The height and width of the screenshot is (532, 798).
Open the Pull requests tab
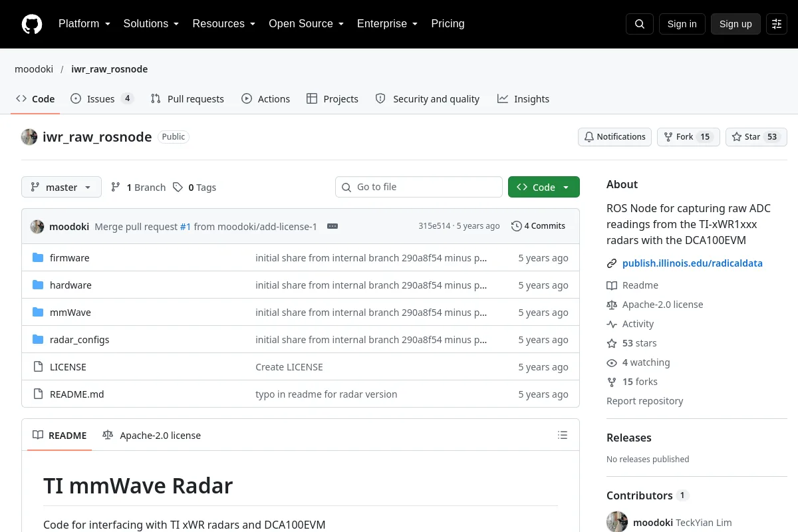[x=188, y=99]
